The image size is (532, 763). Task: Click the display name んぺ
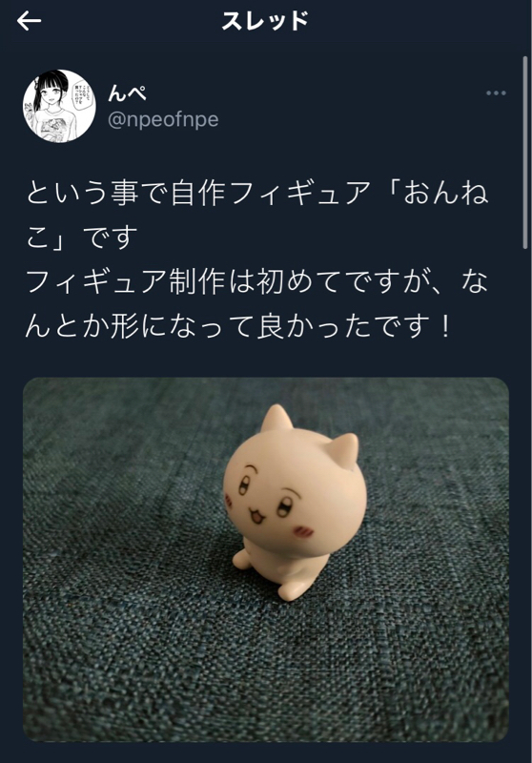(x=127, y=93)
